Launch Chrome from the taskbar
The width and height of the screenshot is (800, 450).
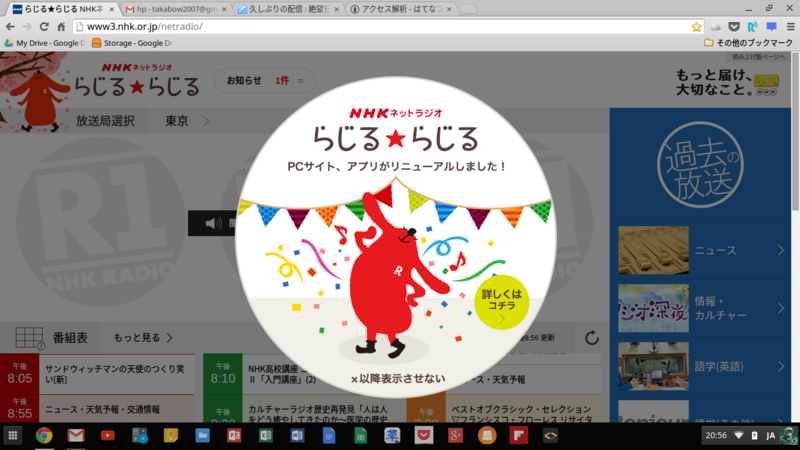point(44,436)
